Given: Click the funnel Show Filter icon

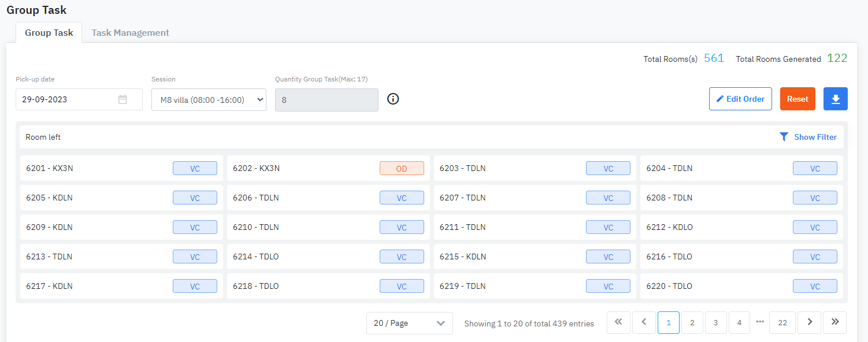Looking at the screenshot, I should tap(784, 137).
